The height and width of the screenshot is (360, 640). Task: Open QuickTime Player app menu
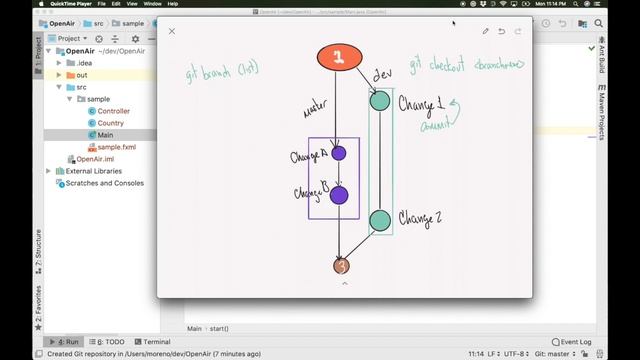pyautogui.click(x=71, y=4)
